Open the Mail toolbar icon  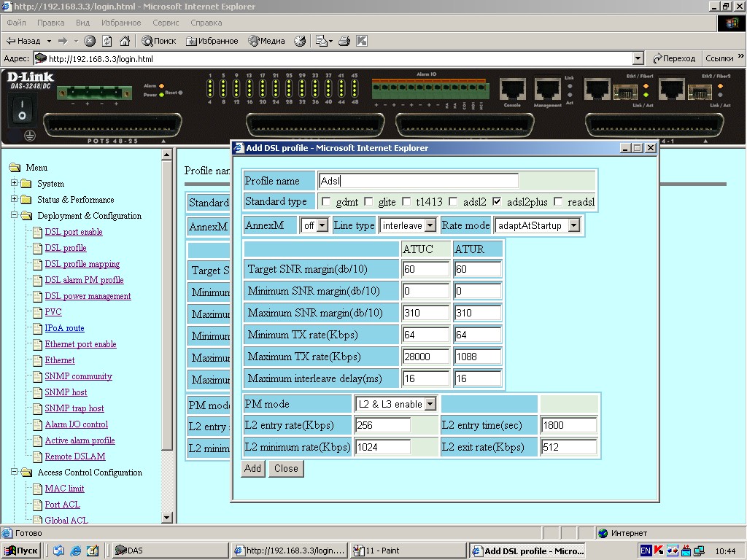(323, 41)
